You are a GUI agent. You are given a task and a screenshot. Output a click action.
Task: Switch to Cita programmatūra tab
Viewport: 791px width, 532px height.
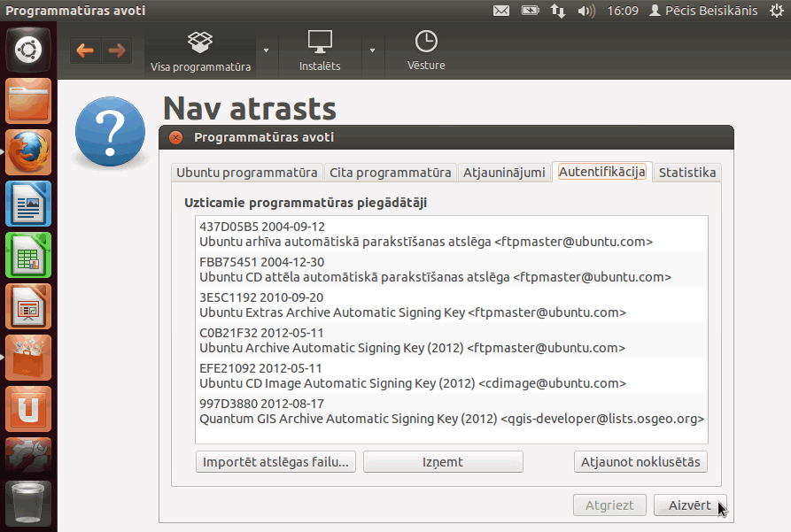[391, 173]
